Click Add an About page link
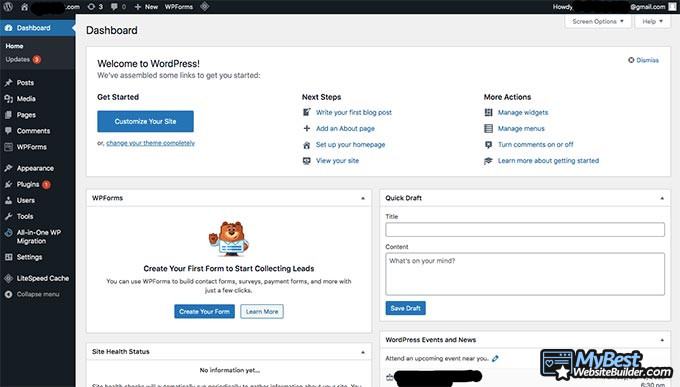The width and height of the screenshot is (680, 387). [345, 128]
